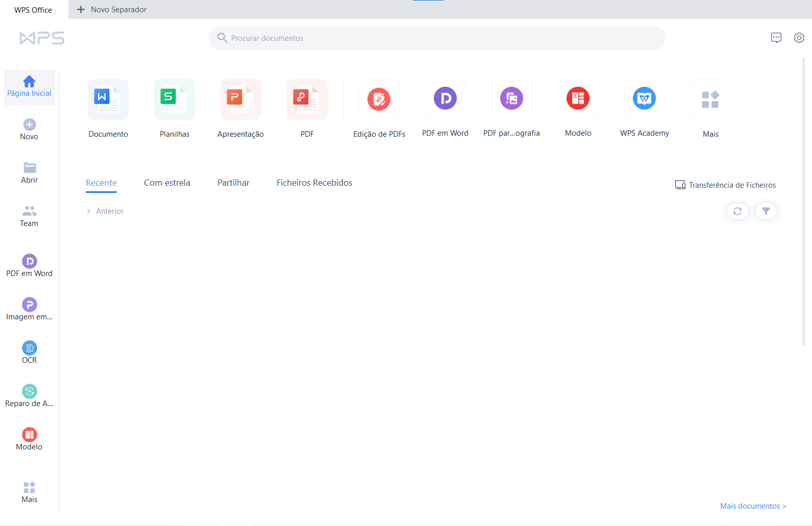The width and height of the screenshot is (812, 526).
Task: Open the Edição de PDFs tool
Action: tap(379, 99)
